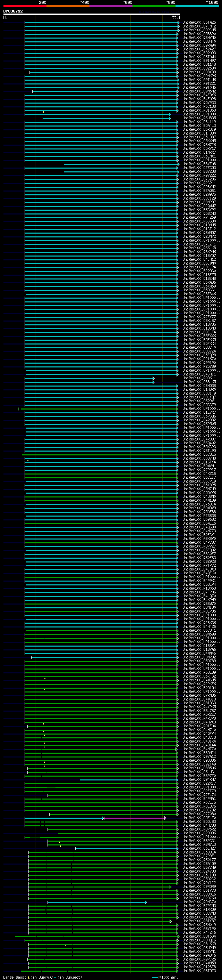Select the UniRef100_O81148 label
The height and width of the screenshot is (980, 222).
coord(199,65)
